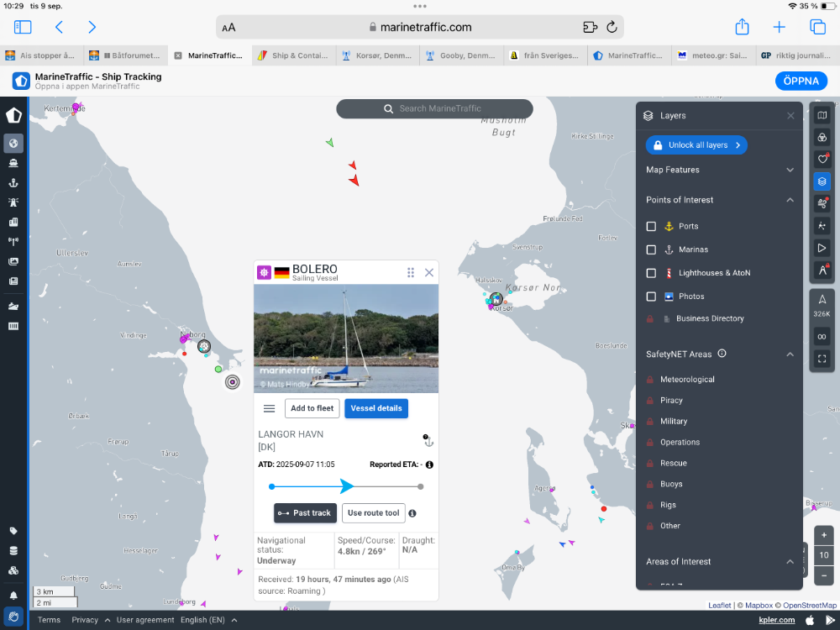This screenshot has height=630, width=840.
Task: Open the vessel filters icon in right toolbar
Action: [822, 137]
